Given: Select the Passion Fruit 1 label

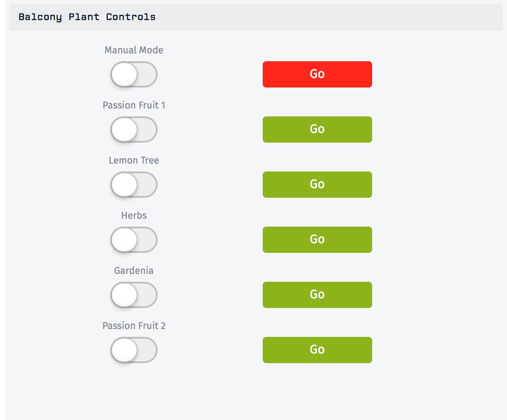Looking at the screenshot, I should (134, 105).
